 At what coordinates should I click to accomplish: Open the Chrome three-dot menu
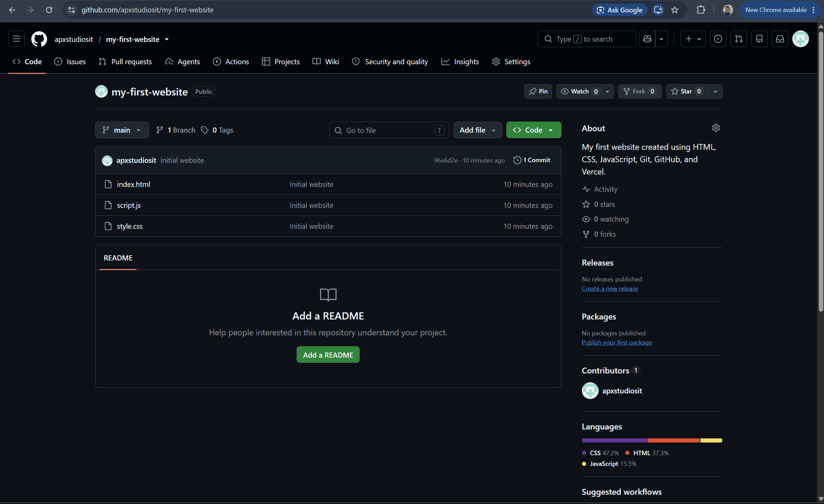(813, 10)
